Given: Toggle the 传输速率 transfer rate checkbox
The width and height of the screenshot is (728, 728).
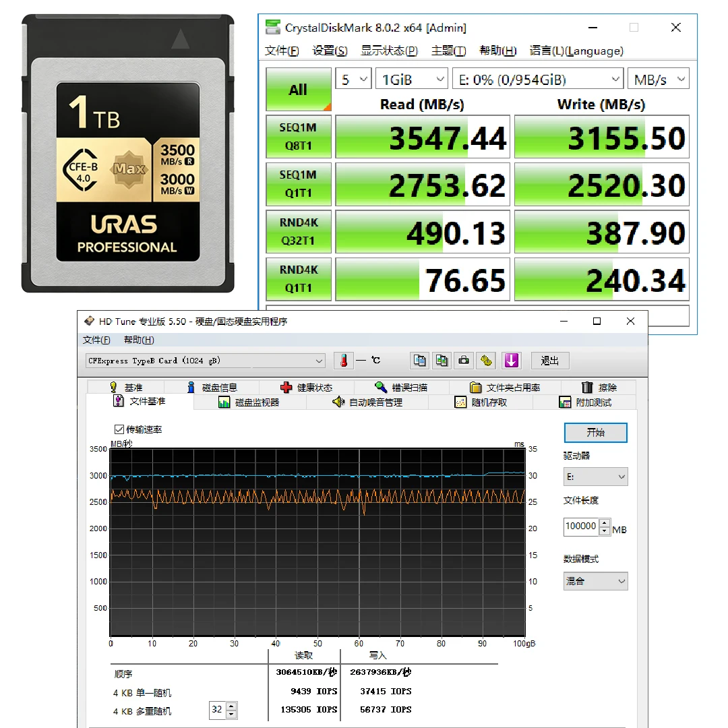Looking at the screenshot, I should coord(119,429).
